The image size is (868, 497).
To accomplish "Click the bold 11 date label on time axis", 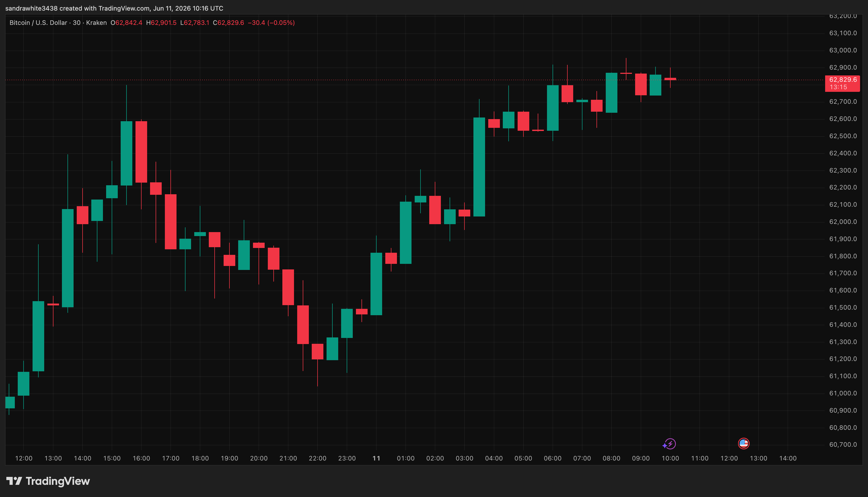I will (x=376, y=458).
